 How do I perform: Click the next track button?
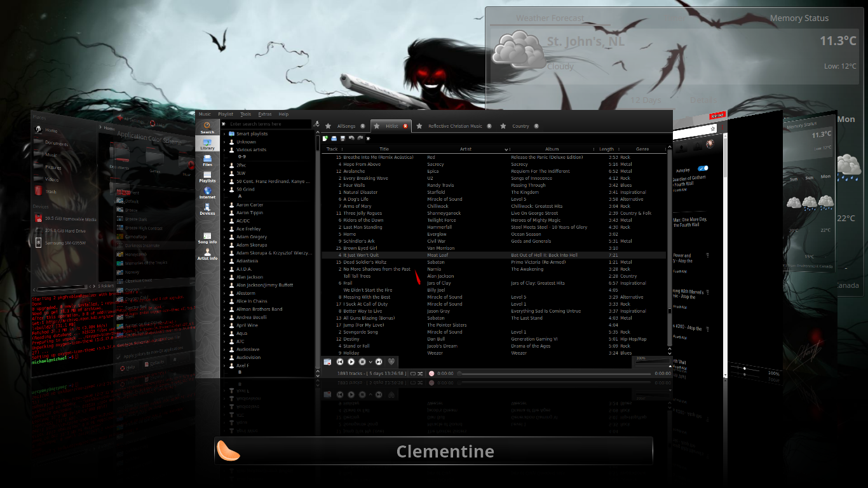pyautogui.click(x=379, y=362)
